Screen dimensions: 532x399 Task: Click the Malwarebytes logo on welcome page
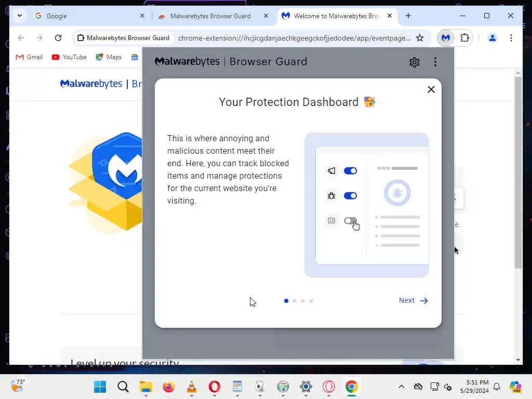[91, 84]
